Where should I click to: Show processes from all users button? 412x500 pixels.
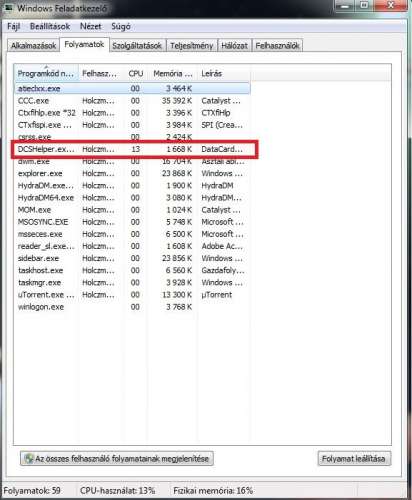point(117,459)
